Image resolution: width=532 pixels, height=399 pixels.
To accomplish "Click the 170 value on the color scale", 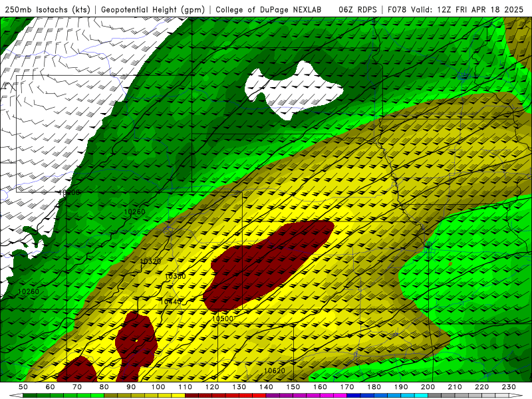I will (x=347, y=387).
